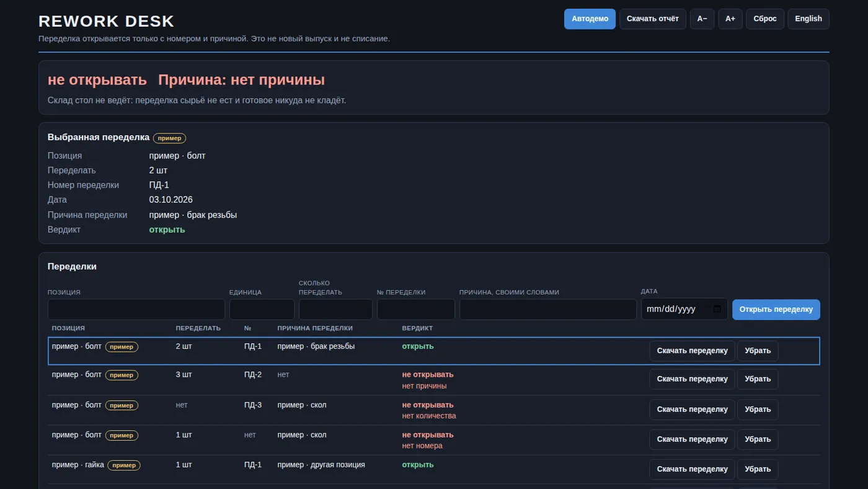Click the date value 03.10.2026
Screen dimensions: 868x489
point(171,200)
